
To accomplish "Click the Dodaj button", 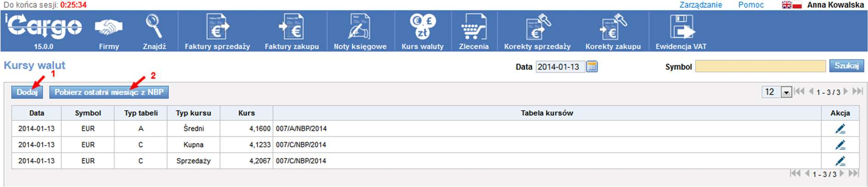I will [27, 92].
